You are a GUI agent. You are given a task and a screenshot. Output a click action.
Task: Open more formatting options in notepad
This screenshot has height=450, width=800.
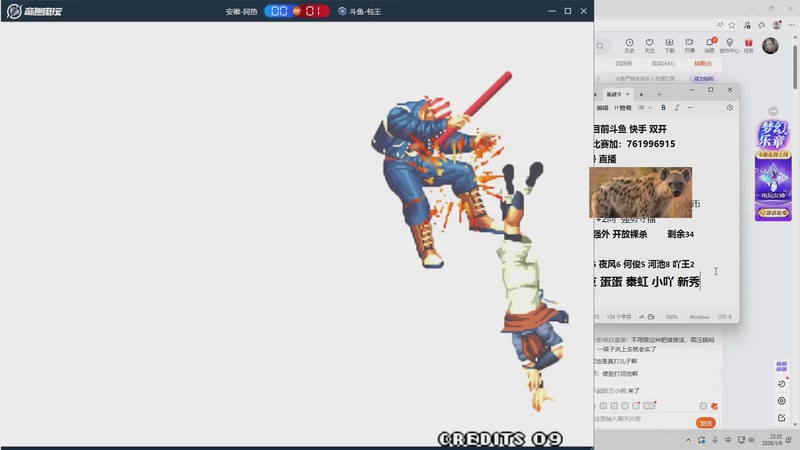690,108
